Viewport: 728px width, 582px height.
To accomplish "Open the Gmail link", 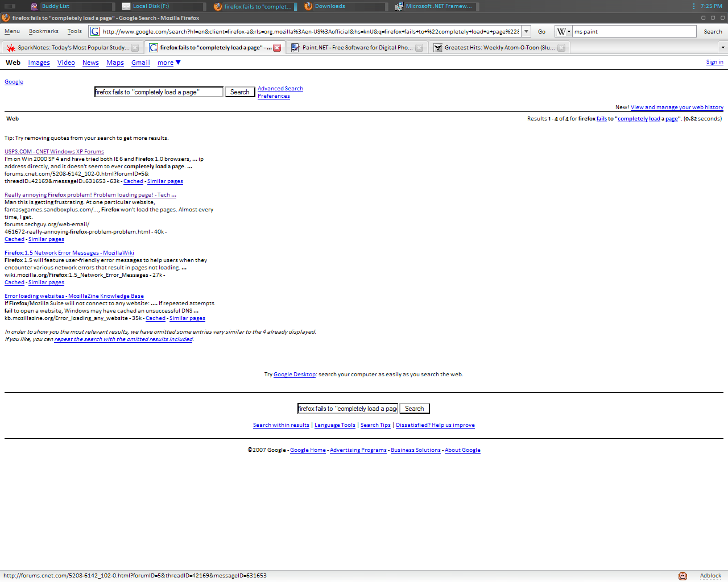I will click(x=140, y=63).
